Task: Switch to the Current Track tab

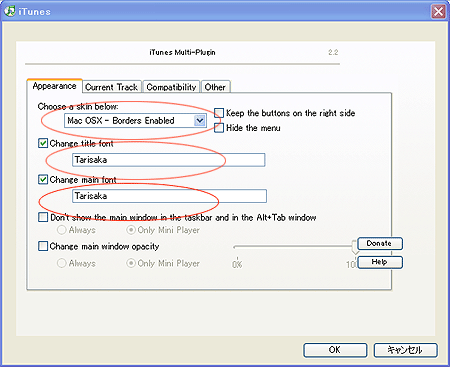Action: pos(112,87)
